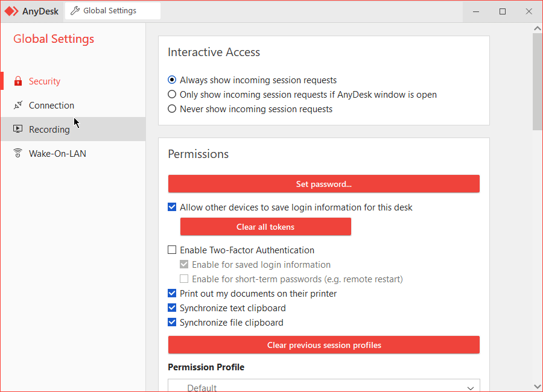The width and height of the screenshot is (543, 392).
Task: Click the Permission Profile label
Action: (206, 367)
